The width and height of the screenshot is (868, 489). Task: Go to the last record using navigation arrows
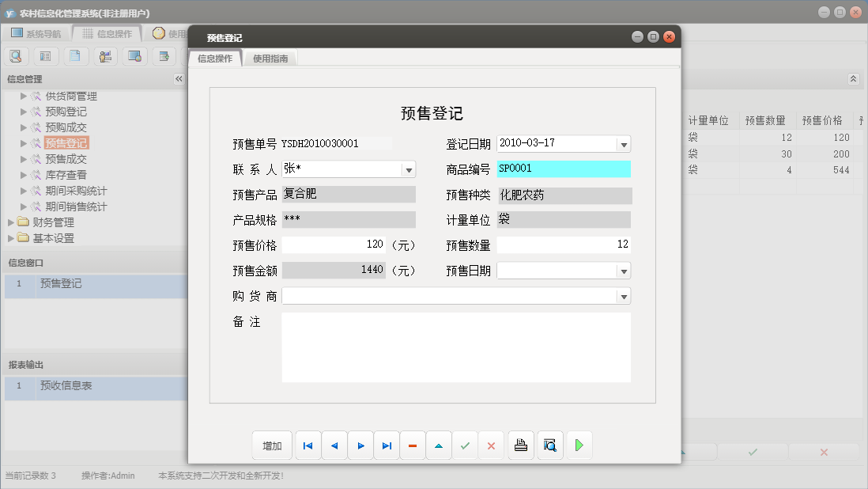[387, 445]
